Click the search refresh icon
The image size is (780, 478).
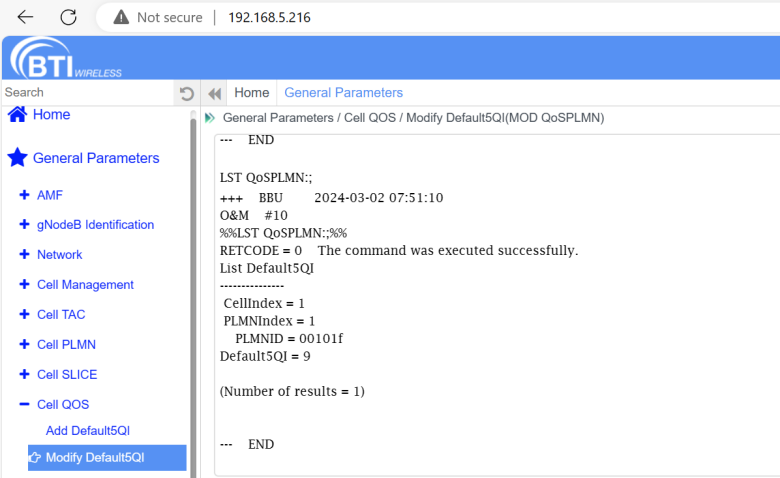pyautogui.click(x=186, y=93)
